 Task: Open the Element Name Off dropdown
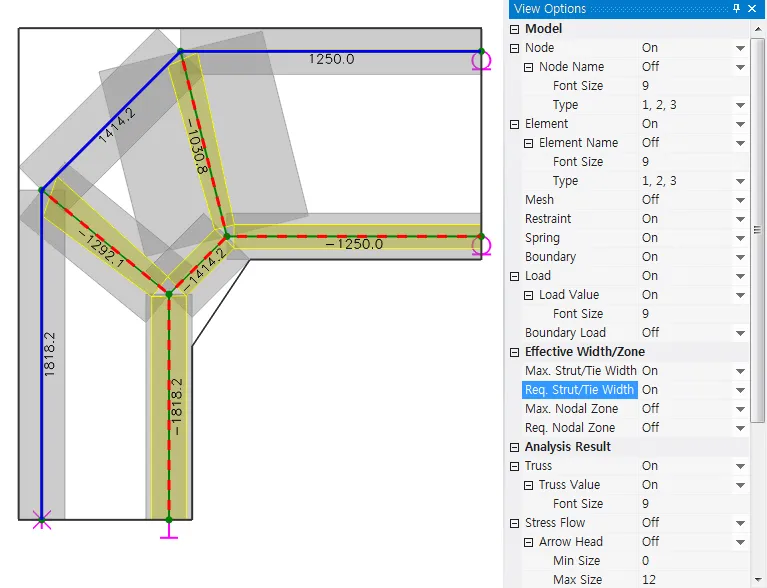(x=740, y=143)
